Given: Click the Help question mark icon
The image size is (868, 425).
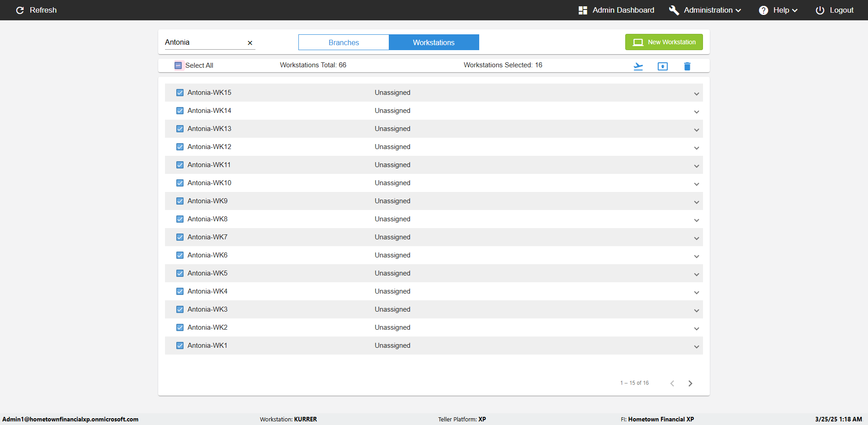Looking at the screenshot, I should pyautogui.click(x=764, y=10).
